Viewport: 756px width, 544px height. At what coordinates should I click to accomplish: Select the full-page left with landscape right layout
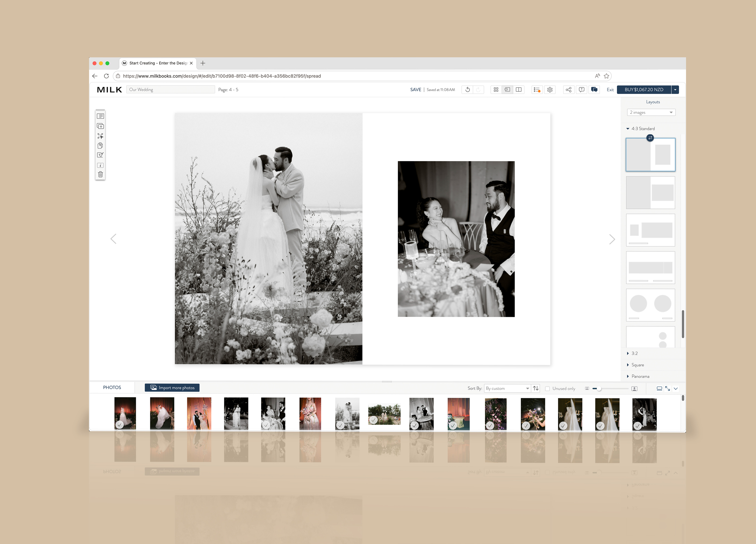coord(650,193)
